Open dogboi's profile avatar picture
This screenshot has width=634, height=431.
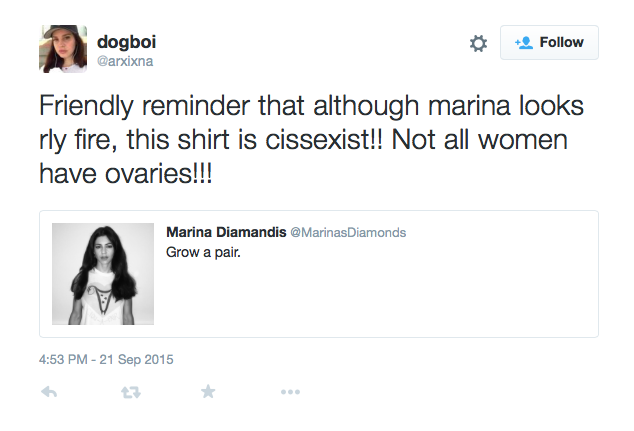click(x=63, y=49)
